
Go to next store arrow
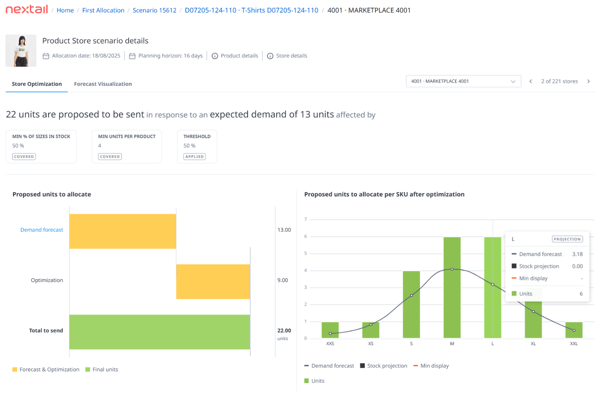point(589,81)
